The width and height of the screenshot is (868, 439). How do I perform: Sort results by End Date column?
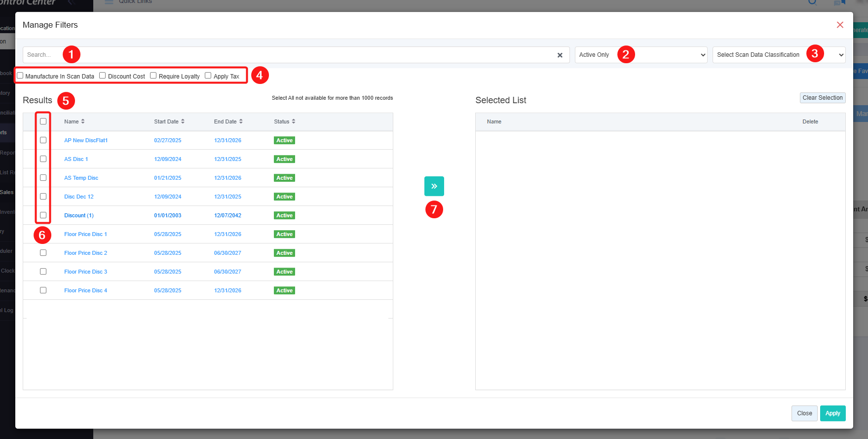228,121
